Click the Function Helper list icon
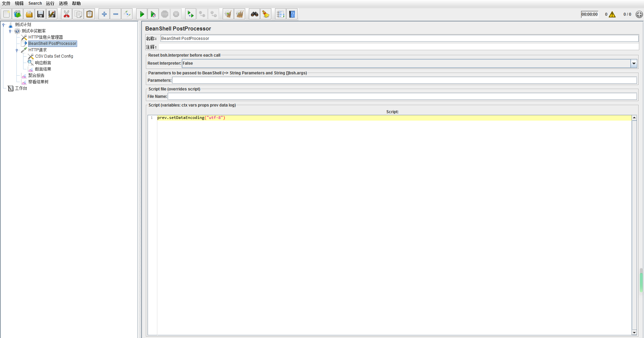The width and height of the screenshot is (644, 338). click(280, 14)
